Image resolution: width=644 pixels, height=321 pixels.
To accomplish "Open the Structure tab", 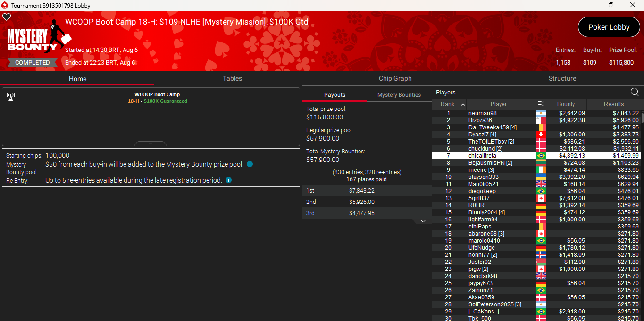I will click(x=562, y=79).
